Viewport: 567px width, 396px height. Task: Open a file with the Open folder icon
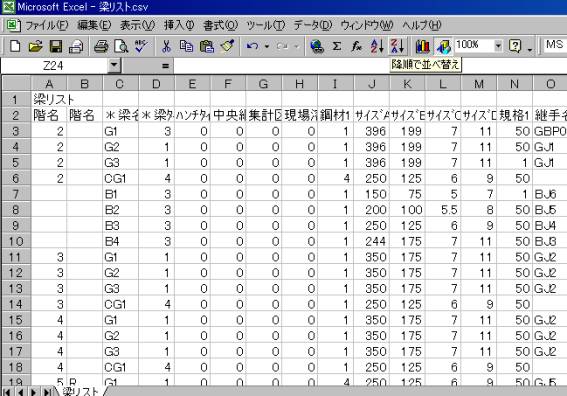pos(35,46)
